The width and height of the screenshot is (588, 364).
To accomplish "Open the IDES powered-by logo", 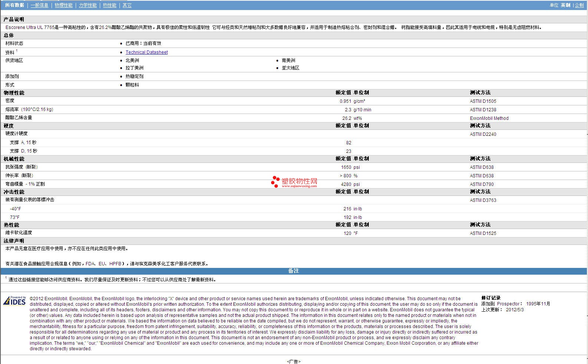I will [x=14, y=301].
